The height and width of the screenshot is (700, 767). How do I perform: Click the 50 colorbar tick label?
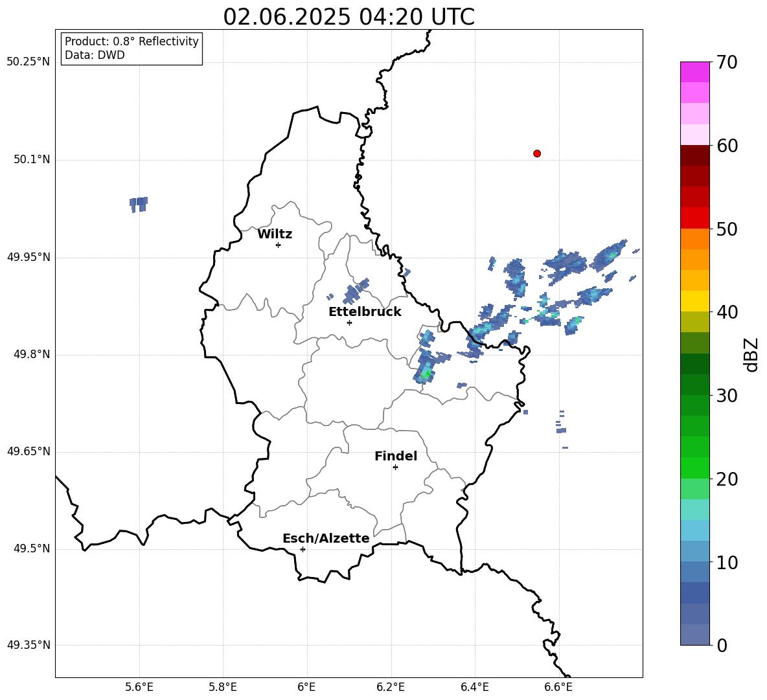pyautogui.click(x=727, y=229)
